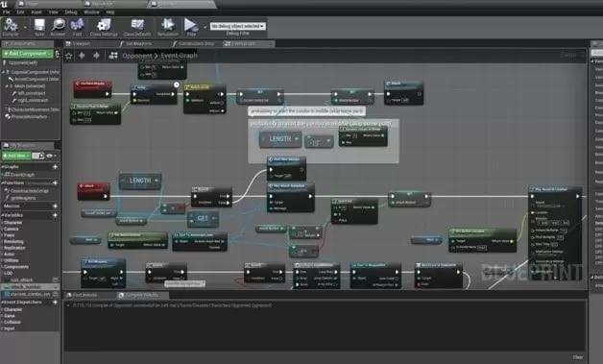Collapse the Mesh (Inherited) component
603x364 pixels.
coord(7,86)
